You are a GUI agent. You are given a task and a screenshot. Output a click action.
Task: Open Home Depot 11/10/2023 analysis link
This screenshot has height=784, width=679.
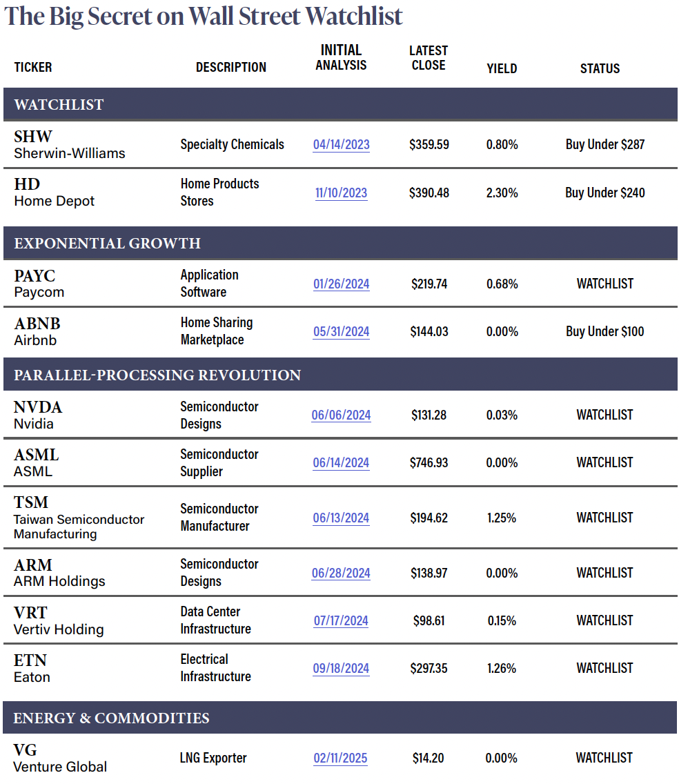tap(341, 193)
